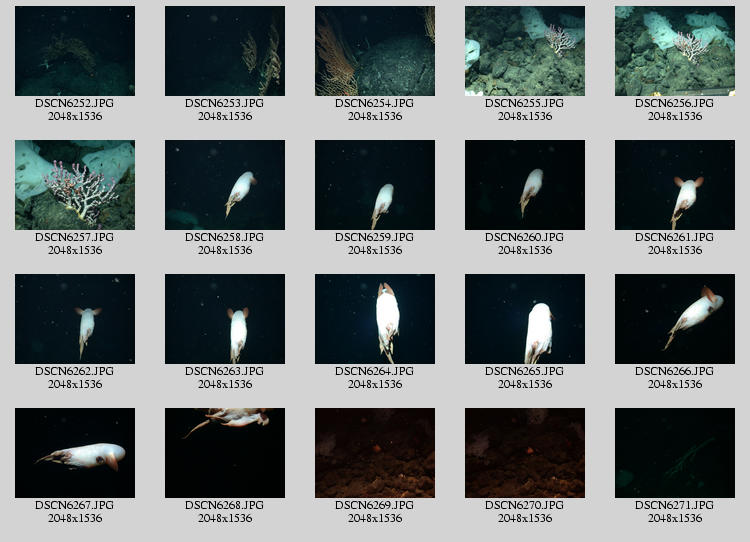Select thumbnail DSCN6265.JPG
750x542 pixels.
pos(525,319)
